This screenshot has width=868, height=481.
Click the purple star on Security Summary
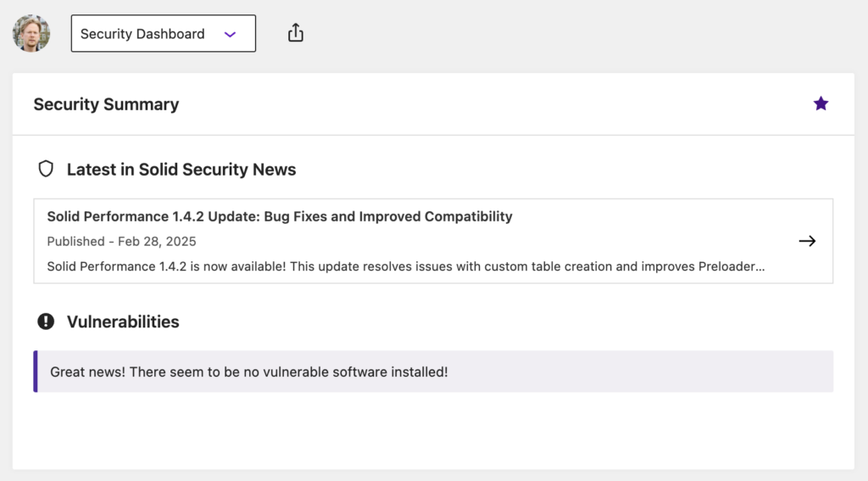821,103
